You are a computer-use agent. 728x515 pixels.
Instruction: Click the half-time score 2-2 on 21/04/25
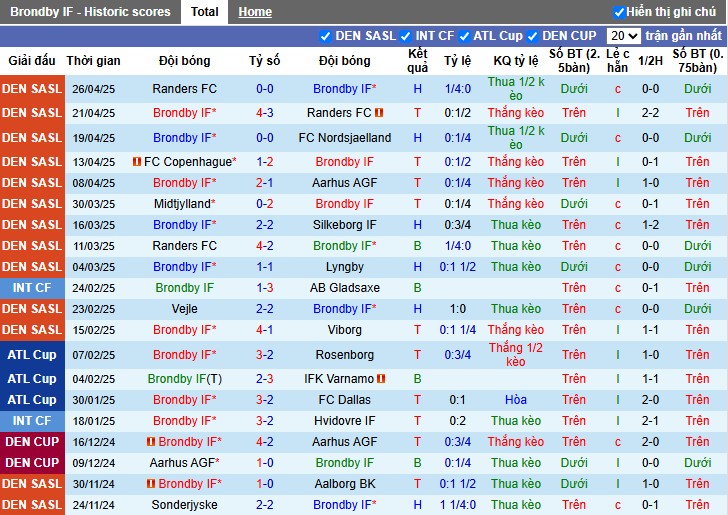click(650, 113)
